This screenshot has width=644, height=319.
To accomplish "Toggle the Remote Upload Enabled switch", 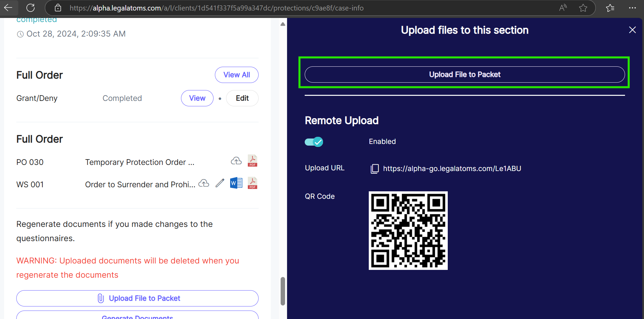I will pos(314,142).
